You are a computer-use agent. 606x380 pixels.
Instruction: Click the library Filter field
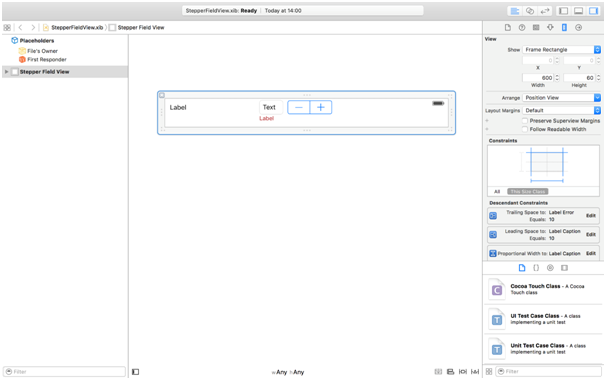tap(549, 371)
